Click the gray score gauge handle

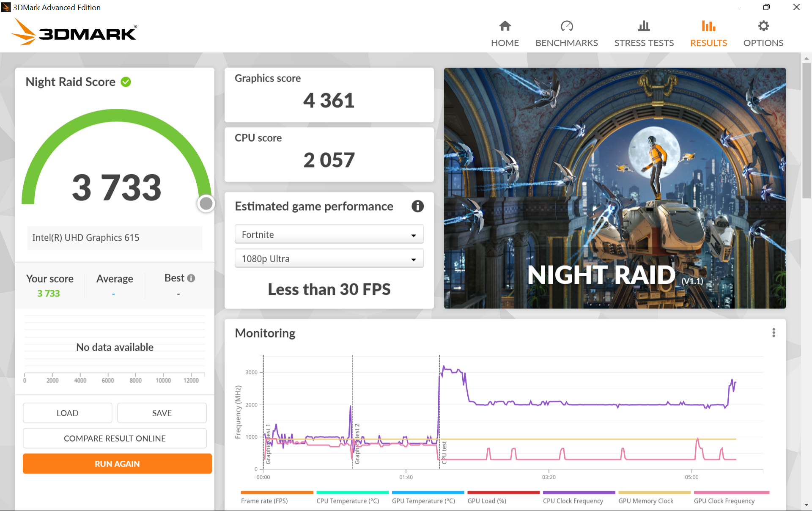(x=206, y=203)
